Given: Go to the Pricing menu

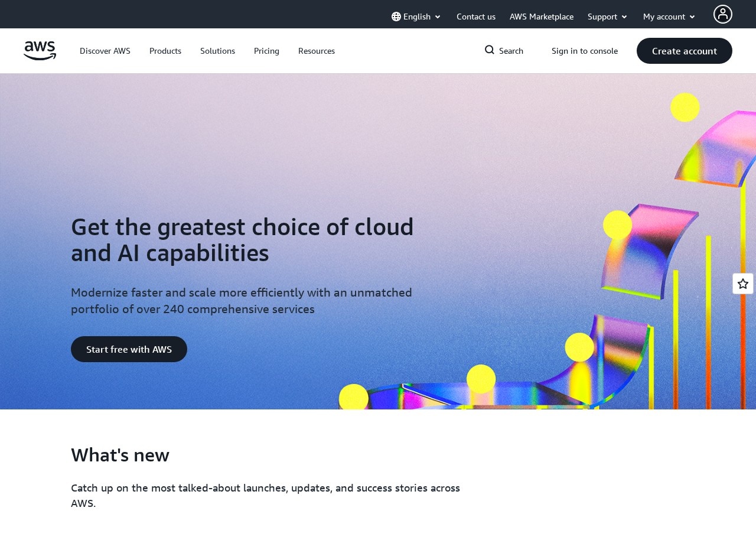Looking at the screenshot, I should coord(266,51).
